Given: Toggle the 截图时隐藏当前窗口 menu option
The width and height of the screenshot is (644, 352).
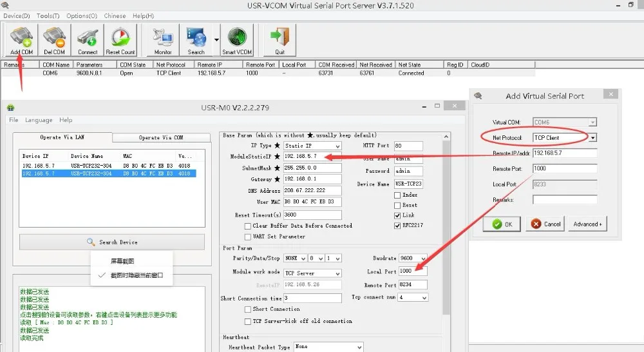Looking at the screenshot, I should tap(131, 275).
